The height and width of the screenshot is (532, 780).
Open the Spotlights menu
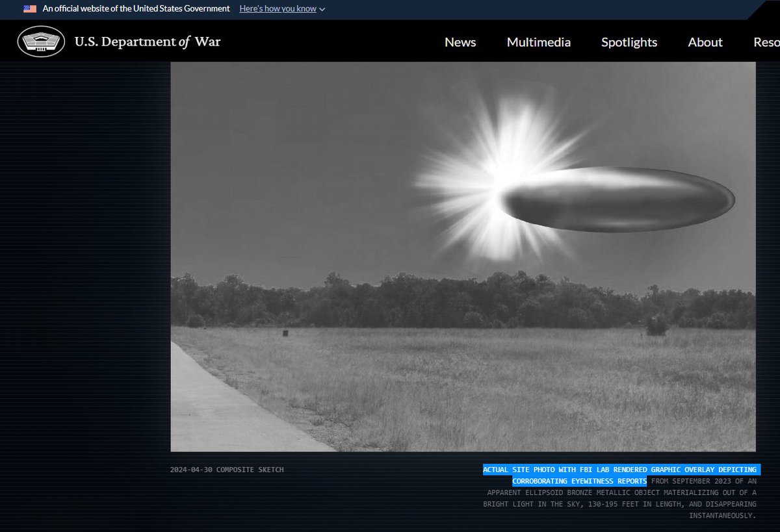[629, 42]
